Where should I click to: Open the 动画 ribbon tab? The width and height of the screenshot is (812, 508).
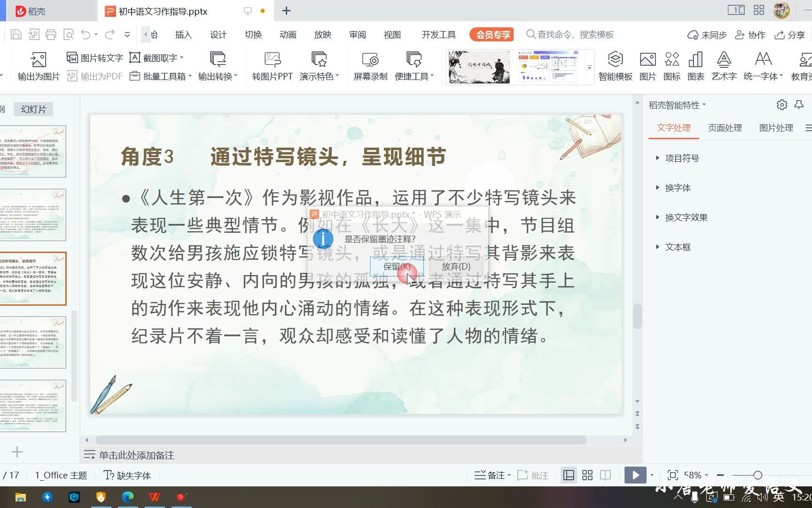[x=288, y=35]
